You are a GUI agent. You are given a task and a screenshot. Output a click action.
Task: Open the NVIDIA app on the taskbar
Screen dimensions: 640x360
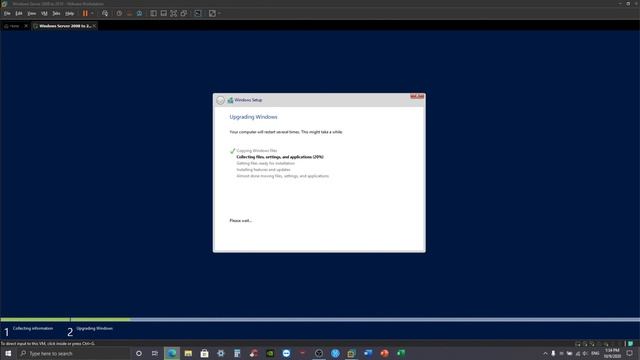(x=270, y=353)
